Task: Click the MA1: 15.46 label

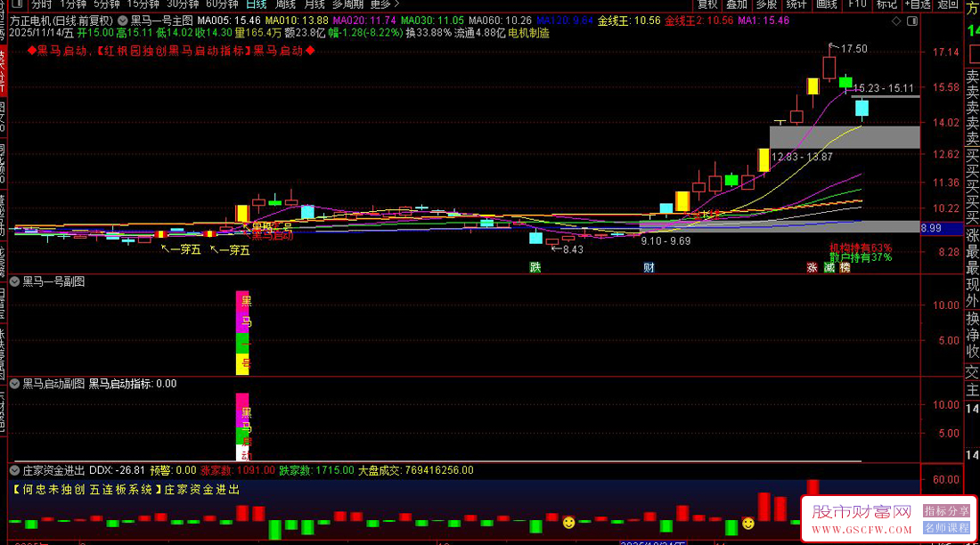Action: pos(764,20)
